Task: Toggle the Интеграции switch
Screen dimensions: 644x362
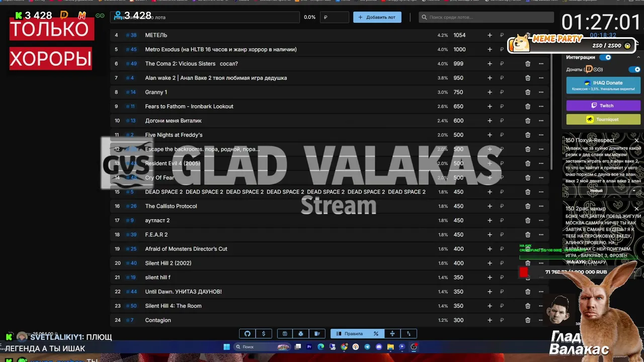Action: [x=606, y=57]
